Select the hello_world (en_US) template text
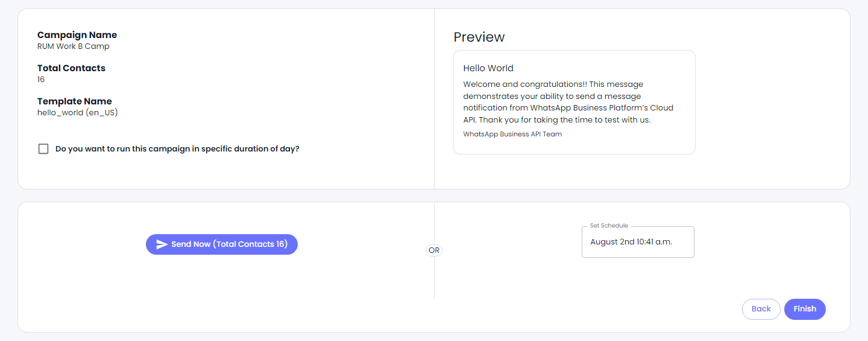Screen dimensions: 868x341 pos(78,112)
